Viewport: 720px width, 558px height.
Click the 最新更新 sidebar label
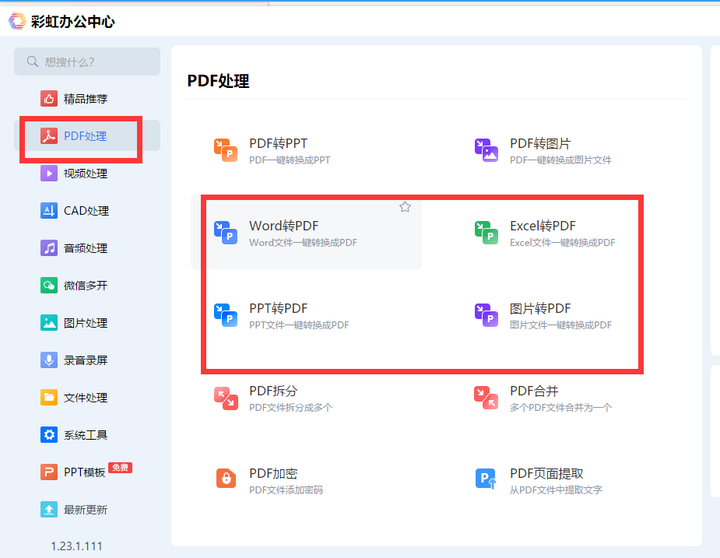point(85,509)
